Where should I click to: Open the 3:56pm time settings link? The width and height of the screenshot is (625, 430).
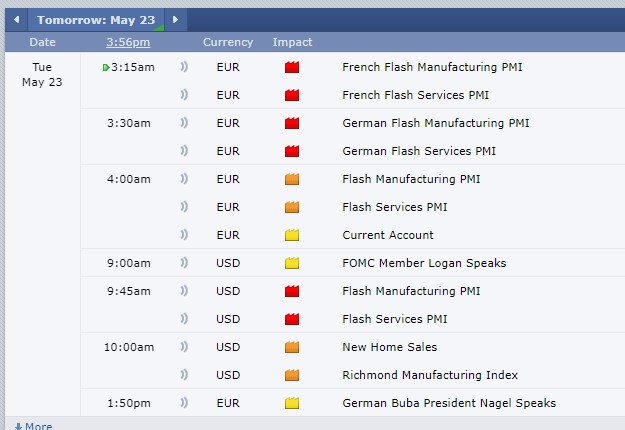point(128,42)
